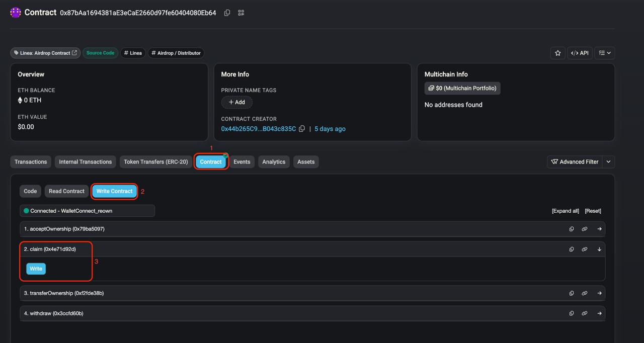Click the arrow on acceptOwnership row

pos(599,229)
